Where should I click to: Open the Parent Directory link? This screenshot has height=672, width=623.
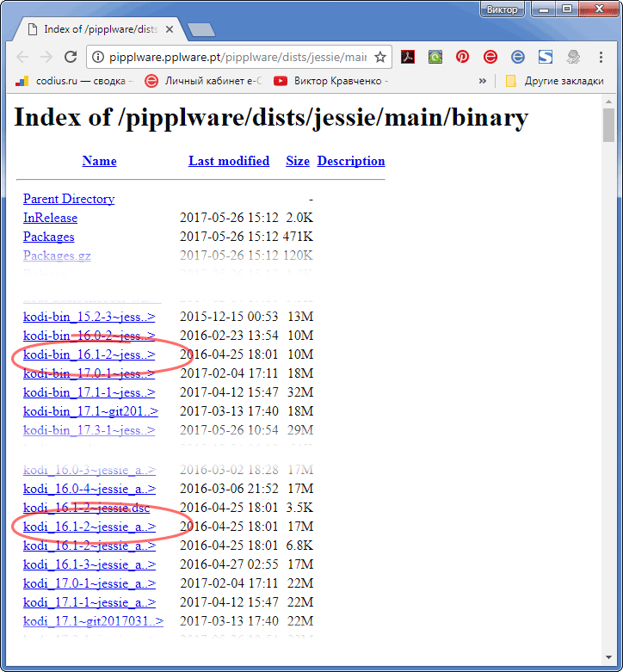(69, 199)
